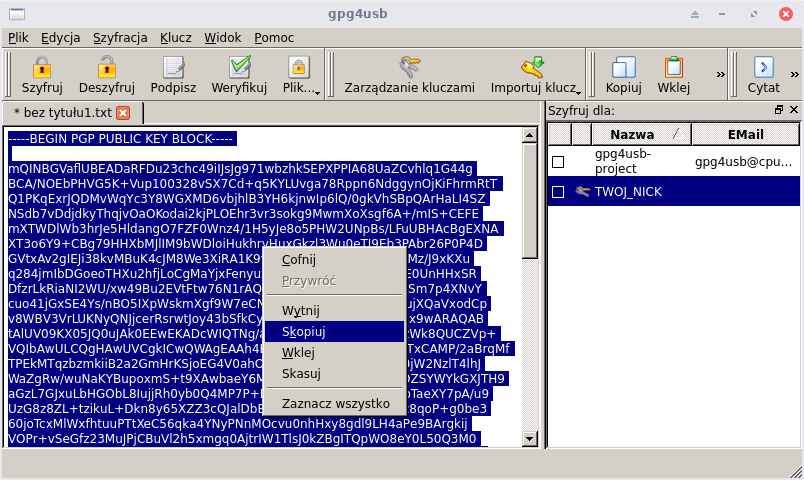
Task: Click the window resize grip corner
Action: (796, 472)
